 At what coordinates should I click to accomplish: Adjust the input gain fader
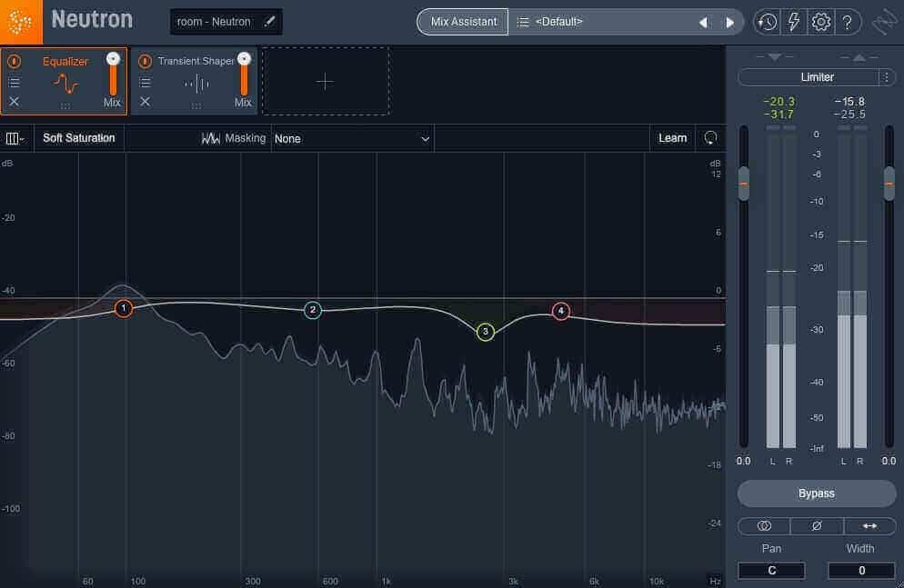coord(744,184)
